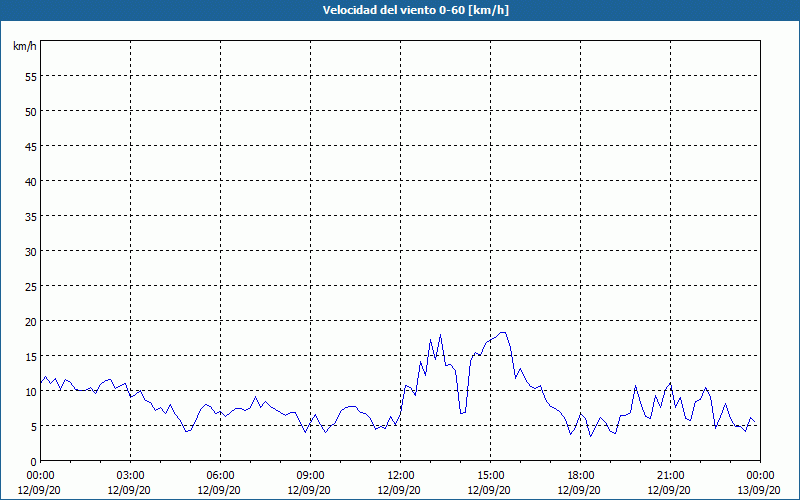
Task: Click the 12/09/20 date under 03:00
Action: pos(129,490)
